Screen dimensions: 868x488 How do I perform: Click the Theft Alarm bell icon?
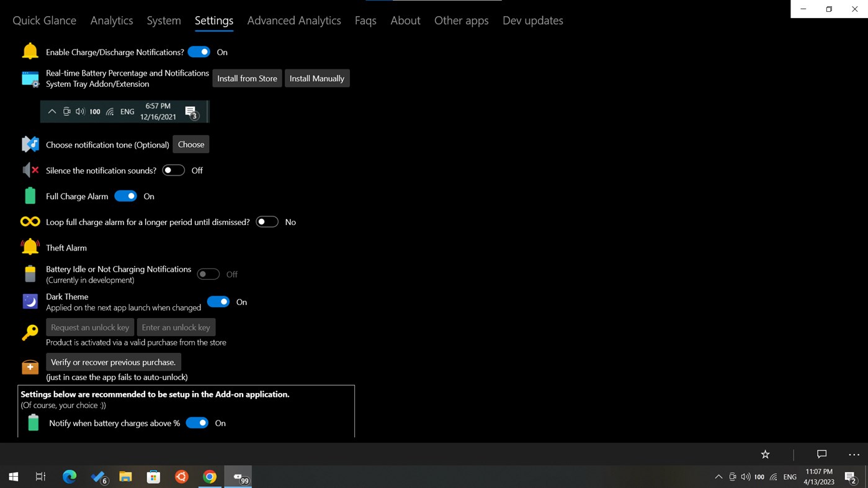[x=30, y=247]
